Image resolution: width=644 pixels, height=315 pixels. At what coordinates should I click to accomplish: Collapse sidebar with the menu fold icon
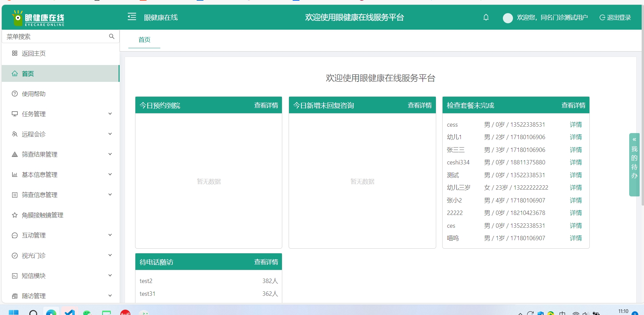point(132,17)
